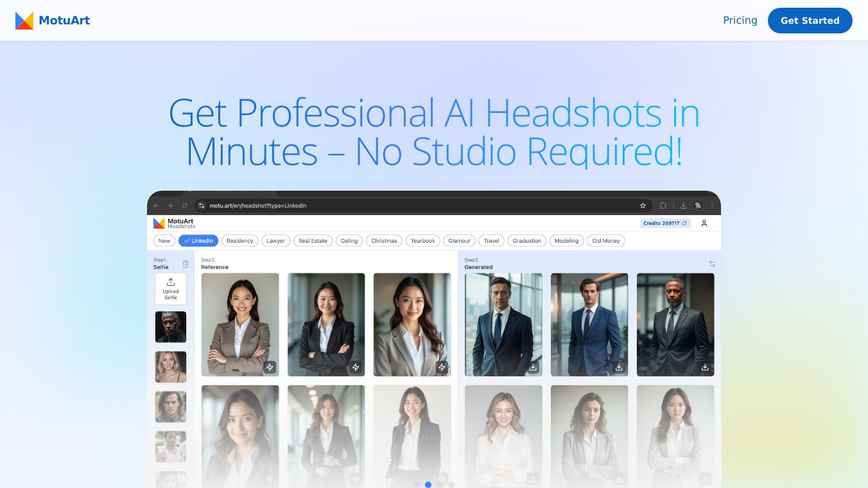This screenshot has width=868, height=488.
Task: Switch to the Lawyer style chip
Action: 276,241
